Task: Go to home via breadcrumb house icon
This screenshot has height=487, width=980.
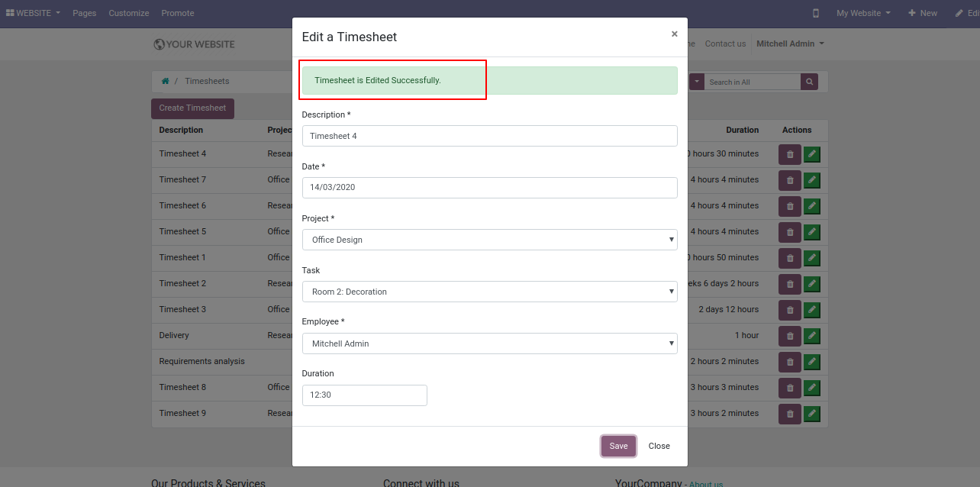Action: (x=165, y=81)
